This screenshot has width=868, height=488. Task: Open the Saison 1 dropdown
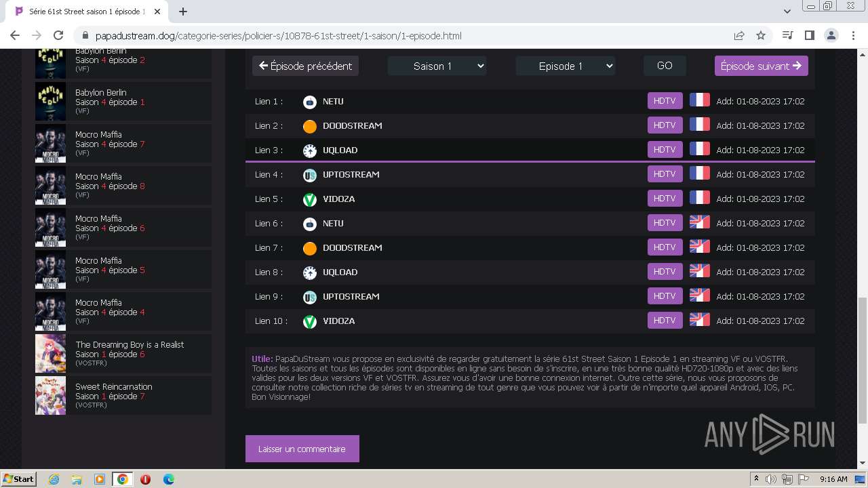(x=437, y=66)
